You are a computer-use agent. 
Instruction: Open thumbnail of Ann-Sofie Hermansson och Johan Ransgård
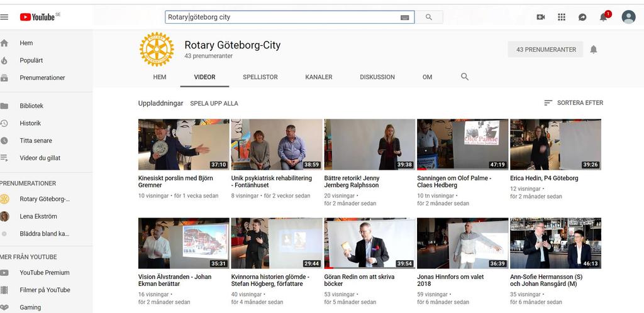click(555, 243)
